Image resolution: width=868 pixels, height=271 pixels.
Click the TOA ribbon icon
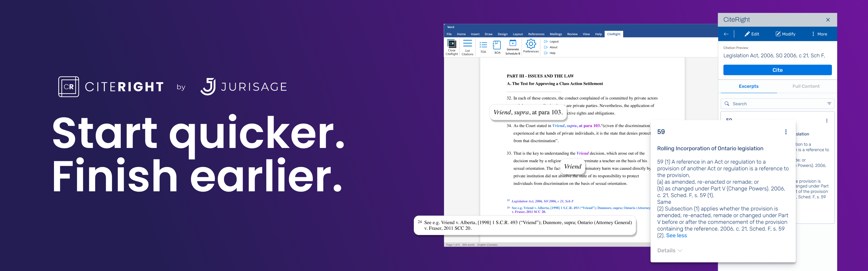(x=483, y=47)
